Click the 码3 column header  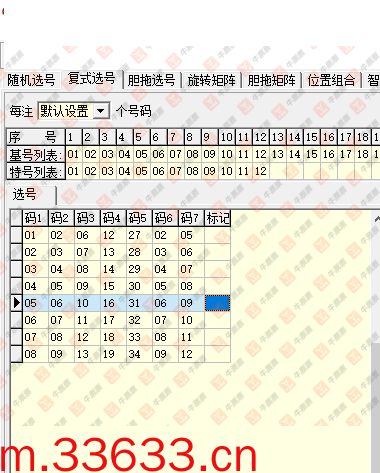(87, 218)
